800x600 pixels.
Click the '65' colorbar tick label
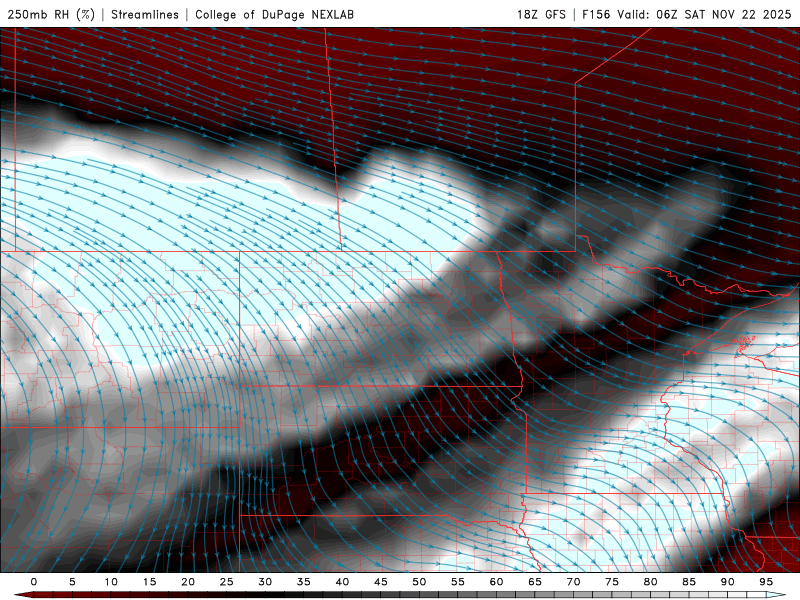point(535,582)
